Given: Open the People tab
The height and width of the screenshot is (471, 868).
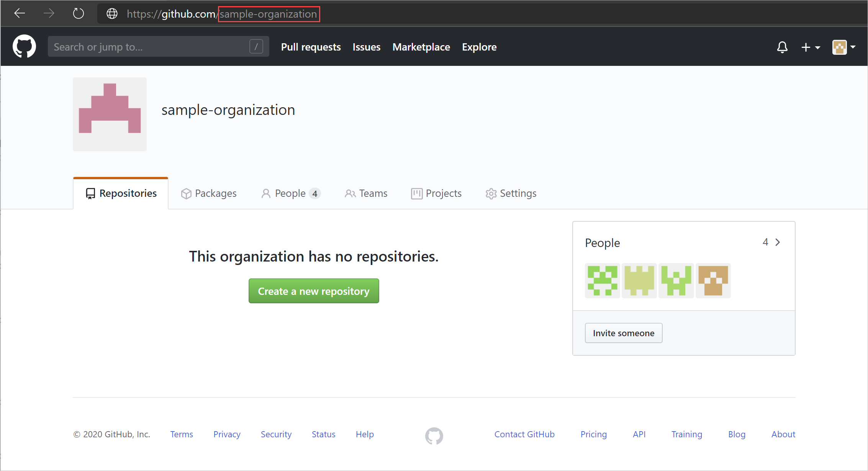Looking at the screenshot, I should tap(290, 194).
